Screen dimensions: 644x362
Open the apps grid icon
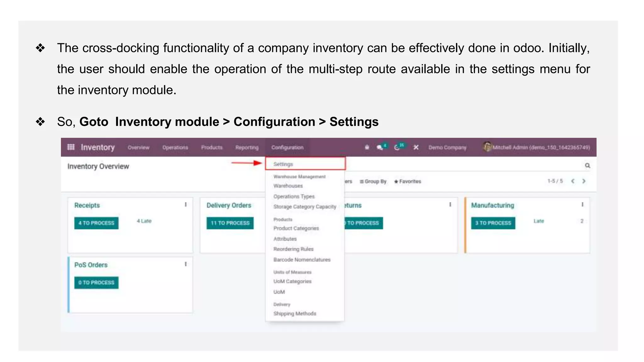tap(71, 147)
